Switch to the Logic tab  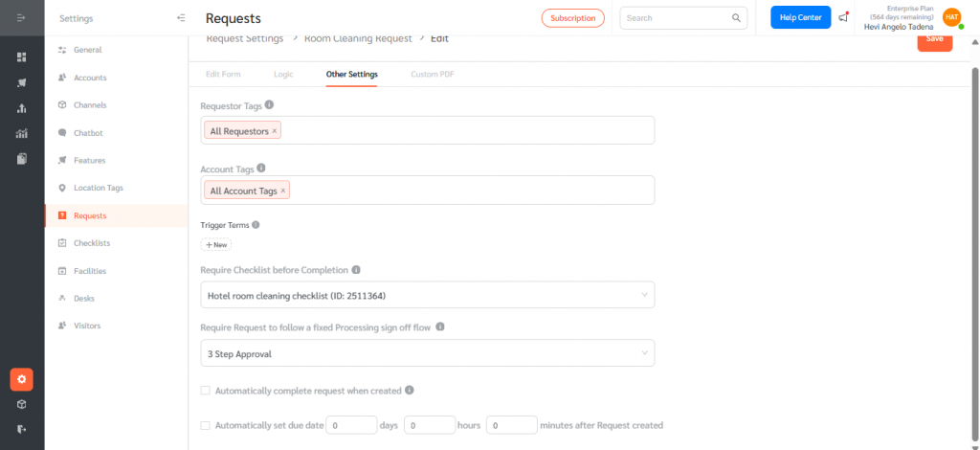(x=283, y=74)
